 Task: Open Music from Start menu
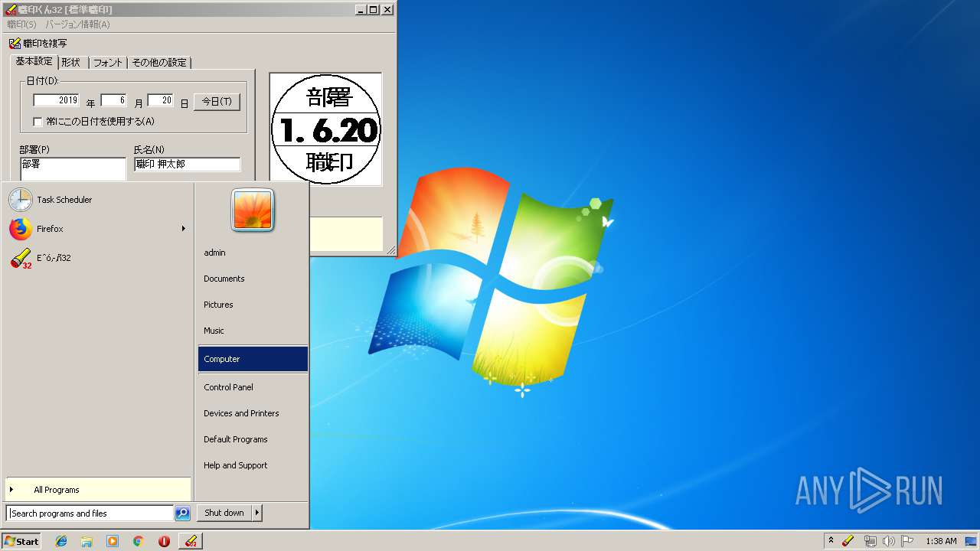click(253, 331)
